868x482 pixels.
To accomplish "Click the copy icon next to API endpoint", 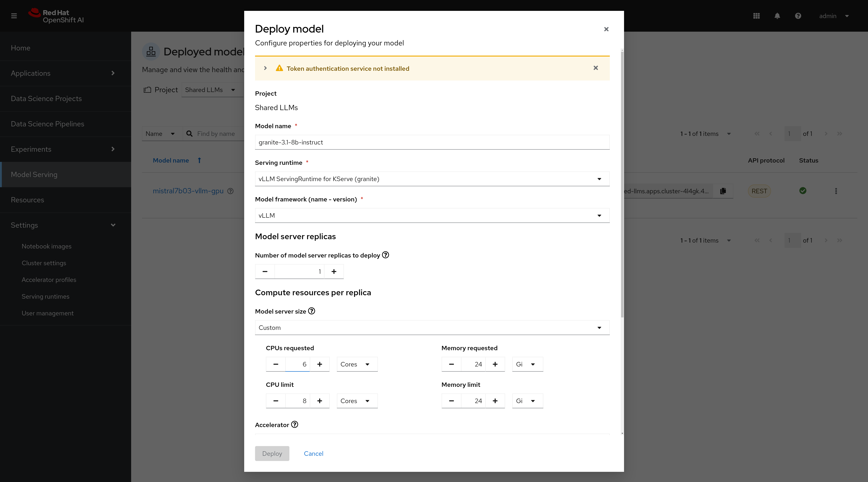I will point(723,191).
